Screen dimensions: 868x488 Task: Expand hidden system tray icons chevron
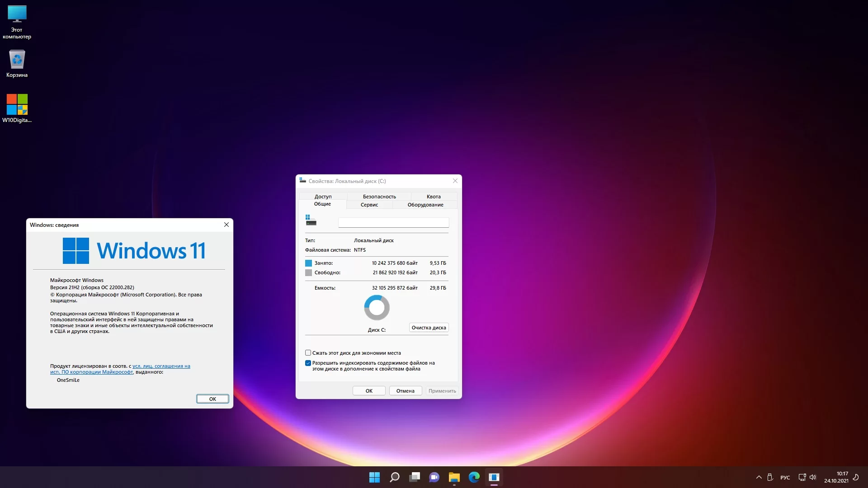pyautogui.click(x=759, y=477)
